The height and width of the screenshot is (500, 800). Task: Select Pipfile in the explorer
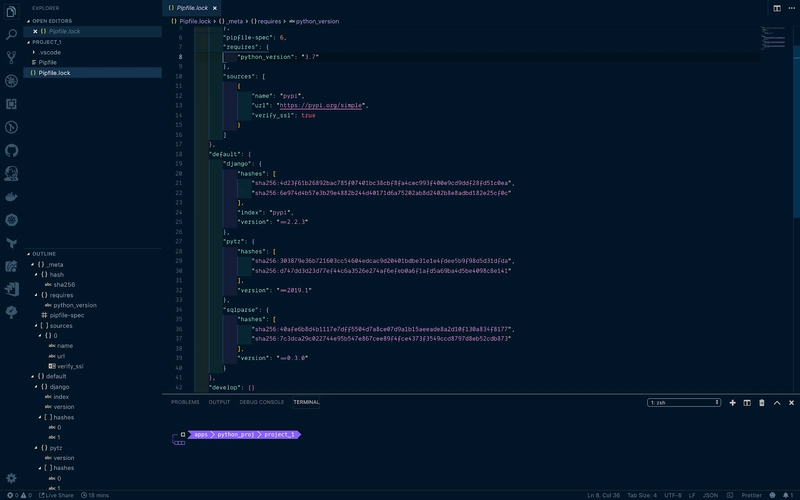[x=47, y=62]
